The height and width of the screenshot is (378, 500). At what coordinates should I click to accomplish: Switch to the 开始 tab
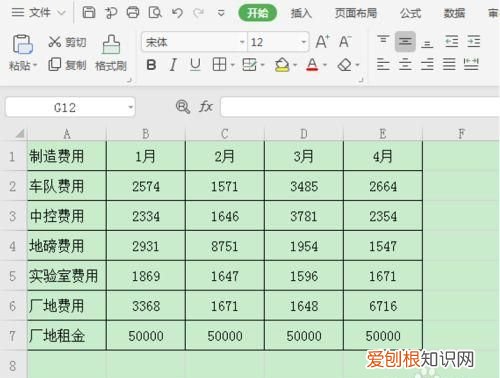257,13
